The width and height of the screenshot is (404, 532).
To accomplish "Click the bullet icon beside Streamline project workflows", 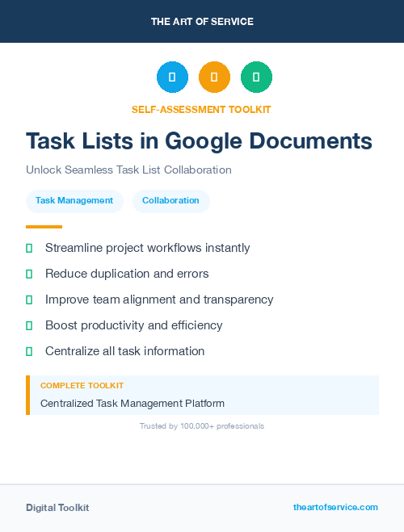I will 29,249.
